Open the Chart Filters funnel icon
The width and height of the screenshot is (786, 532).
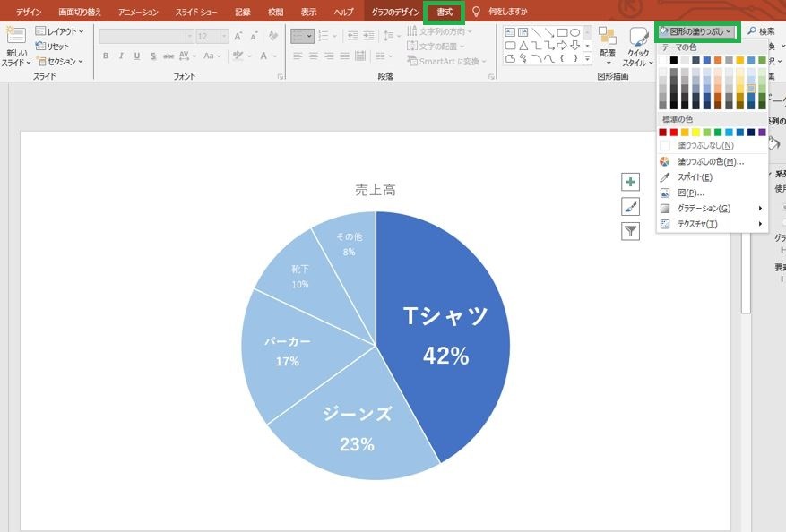[630, 231]
